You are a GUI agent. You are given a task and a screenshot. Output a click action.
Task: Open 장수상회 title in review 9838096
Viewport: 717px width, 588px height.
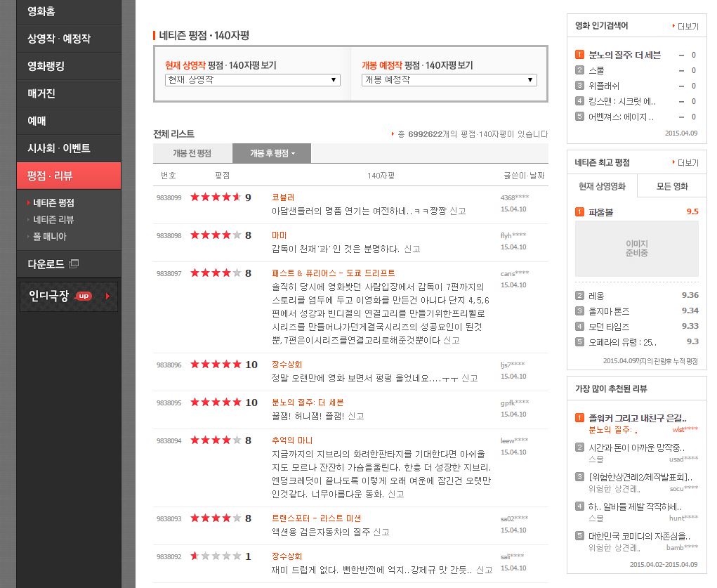pos(287,365)
